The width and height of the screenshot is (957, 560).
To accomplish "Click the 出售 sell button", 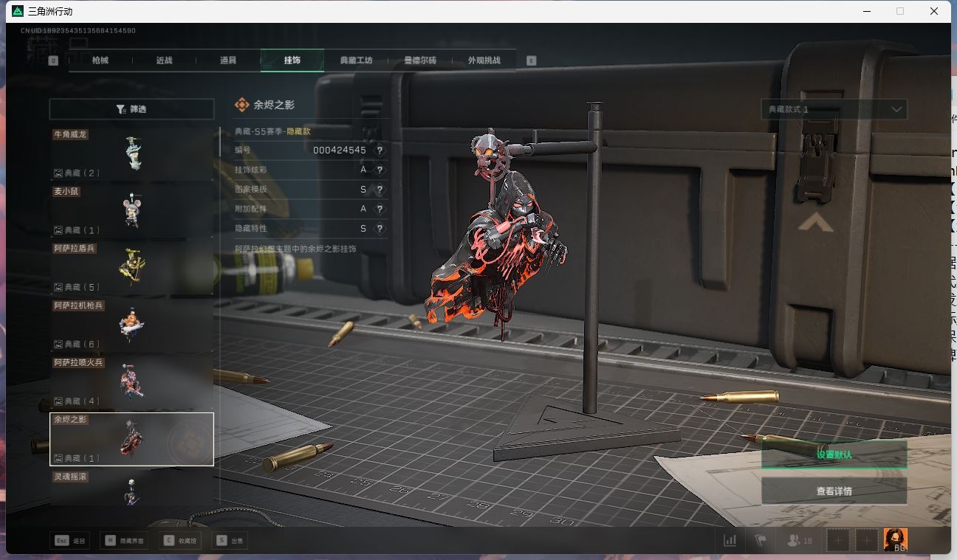I will 229,541.
